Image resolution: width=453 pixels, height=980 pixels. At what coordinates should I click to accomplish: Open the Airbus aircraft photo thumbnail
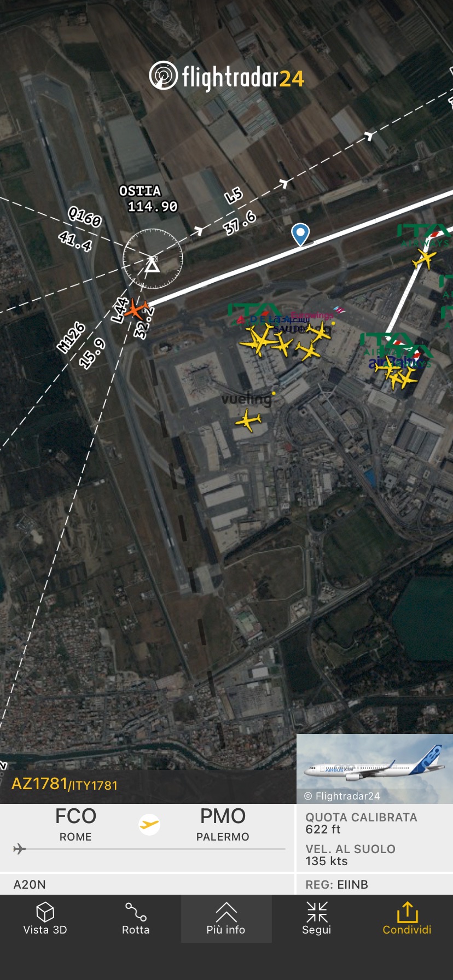375,768
